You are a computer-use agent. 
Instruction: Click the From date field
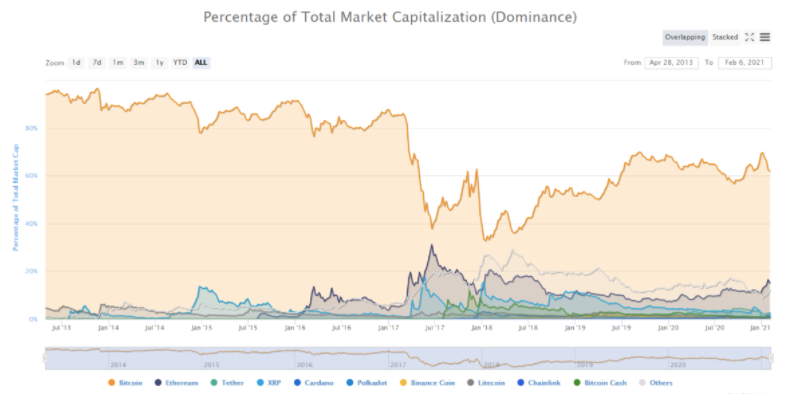point(672,63)
